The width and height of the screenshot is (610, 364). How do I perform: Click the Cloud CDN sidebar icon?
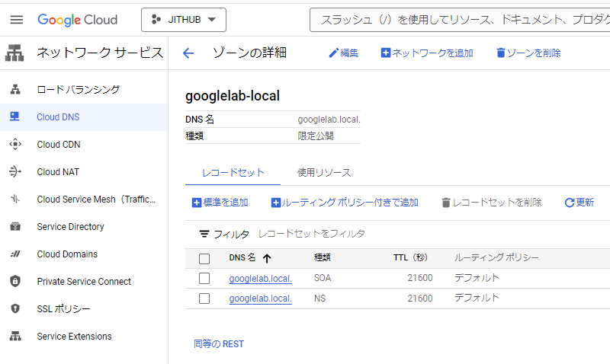click(x=14, y=145)
